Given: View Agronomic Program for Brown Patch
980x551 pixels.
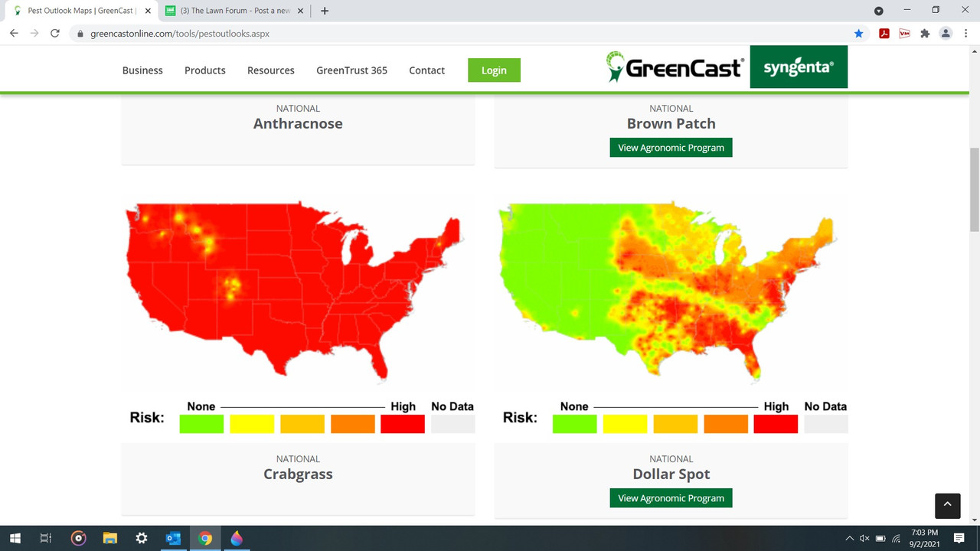Looking at the screenshot, I should click(671, 147).
